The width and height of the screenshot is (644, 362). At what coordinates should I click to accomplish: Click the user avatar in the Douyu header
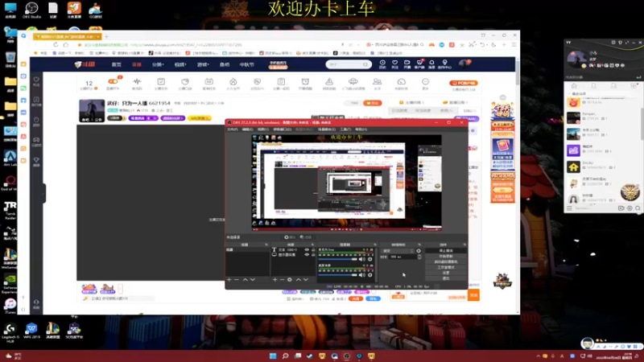464,64
